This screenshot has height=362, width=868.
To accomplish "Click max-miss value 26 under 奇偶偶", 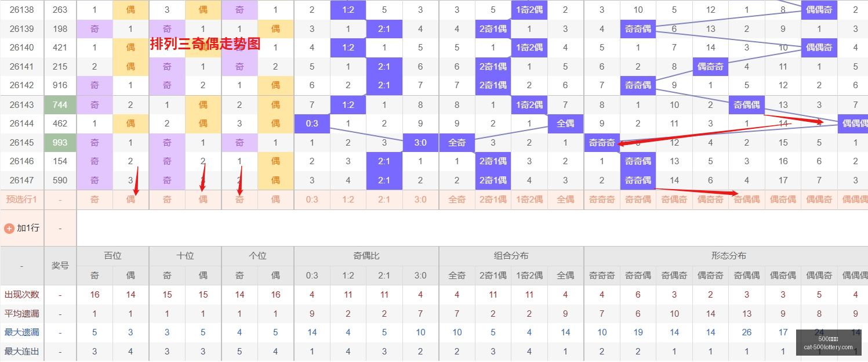I will pos(747,332).
